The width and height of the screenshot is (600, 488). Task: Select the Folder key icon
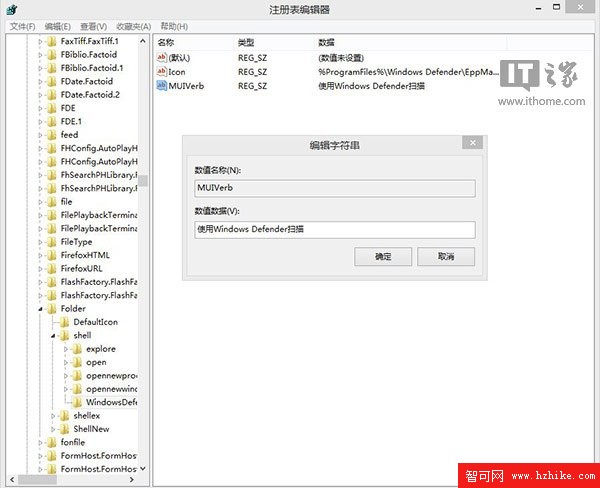pos(51,308)
